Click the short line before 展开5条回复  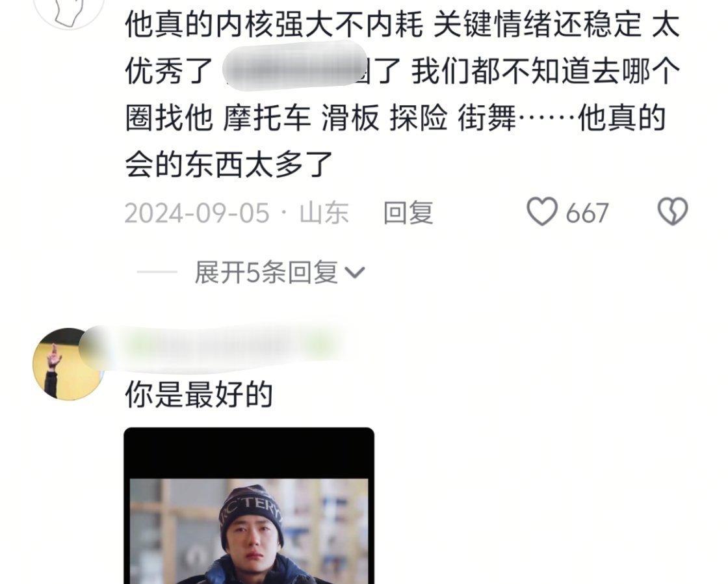[157, 272]
